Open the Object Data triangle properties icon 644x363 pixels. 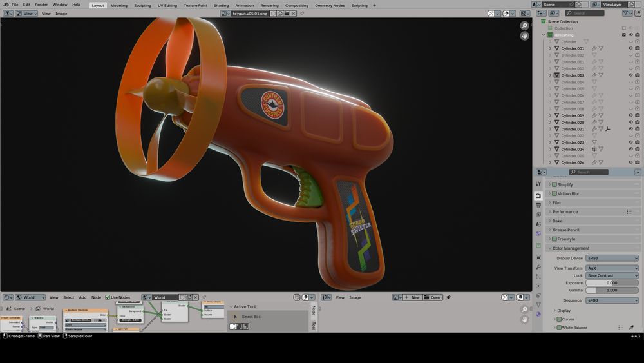538,304
